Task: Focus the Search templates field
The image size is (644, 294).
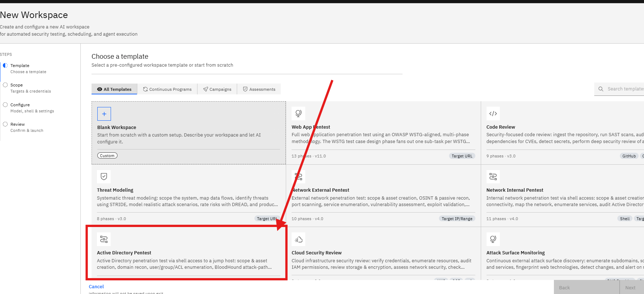Action: coord(619,89)
